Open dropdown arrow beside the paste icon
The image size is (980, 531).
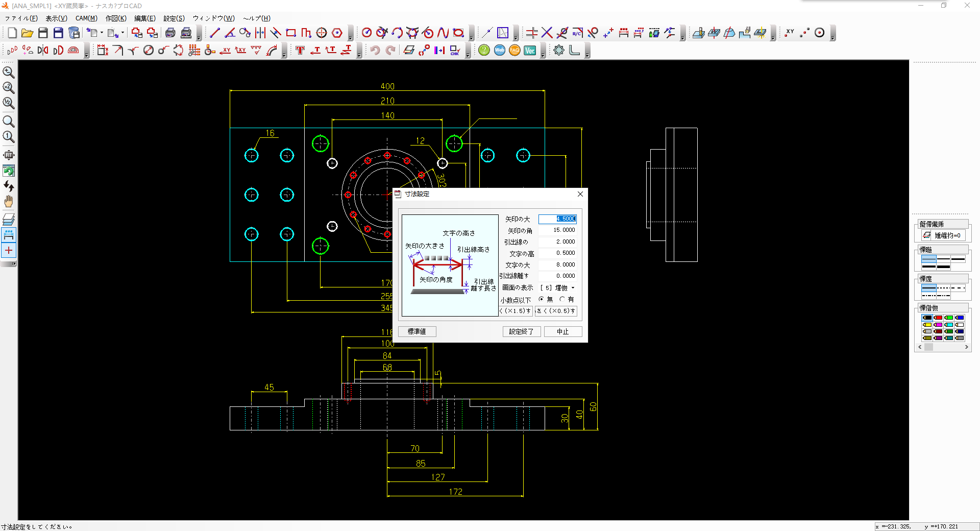click(123, 33)
